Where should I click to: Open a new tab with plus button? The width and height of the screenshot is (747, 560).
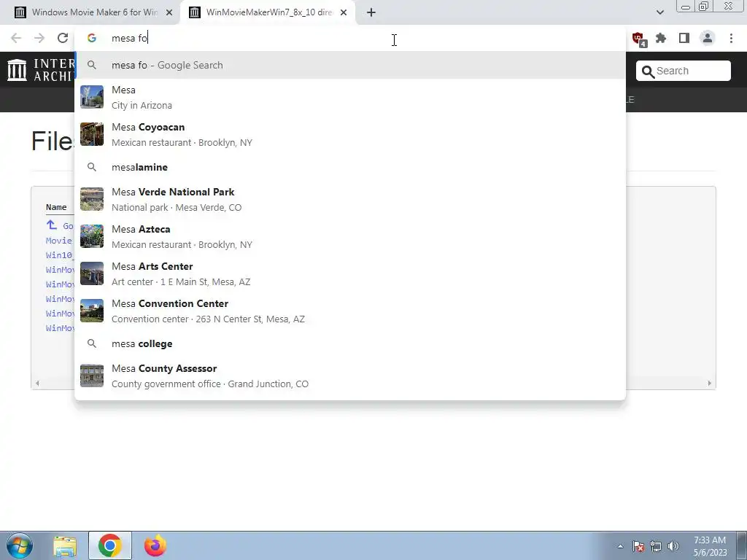tap(371, 12)
